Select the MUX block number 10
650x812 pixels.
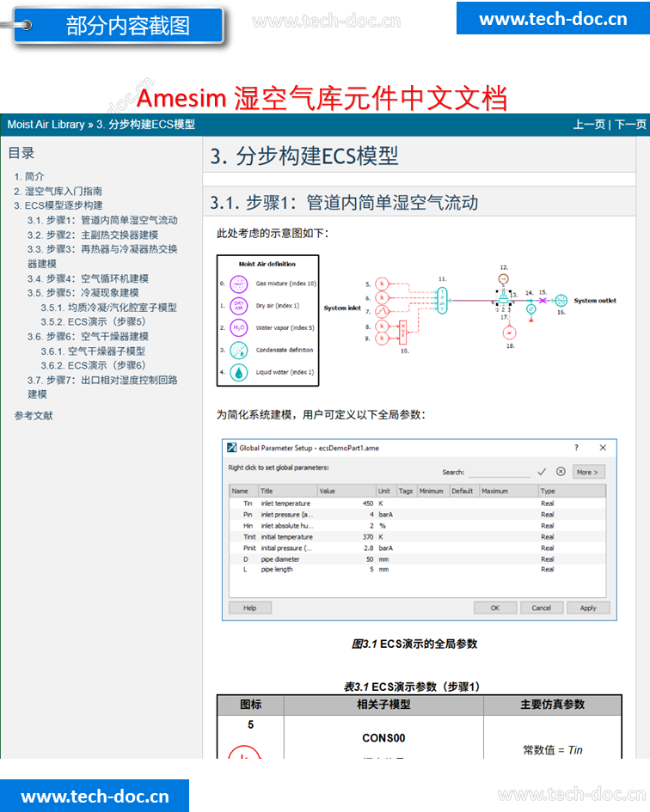click(x=402, y=332)
